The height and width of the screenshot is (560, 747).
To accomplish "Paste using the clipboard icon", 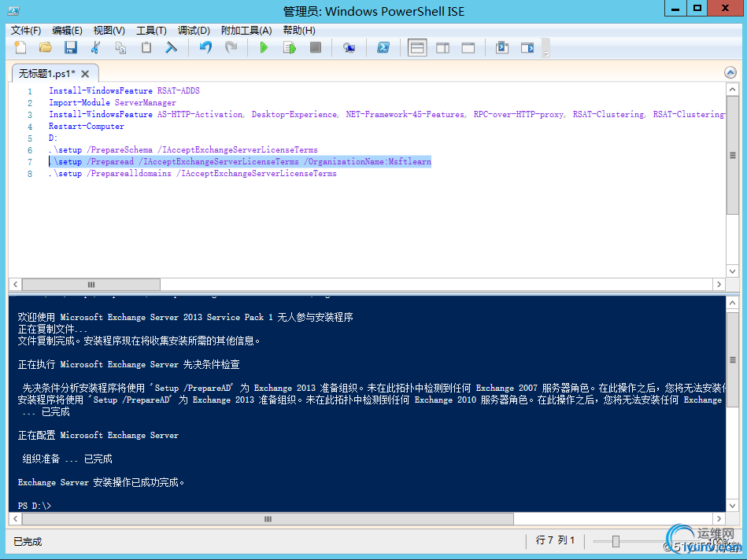I will (146, 47).
